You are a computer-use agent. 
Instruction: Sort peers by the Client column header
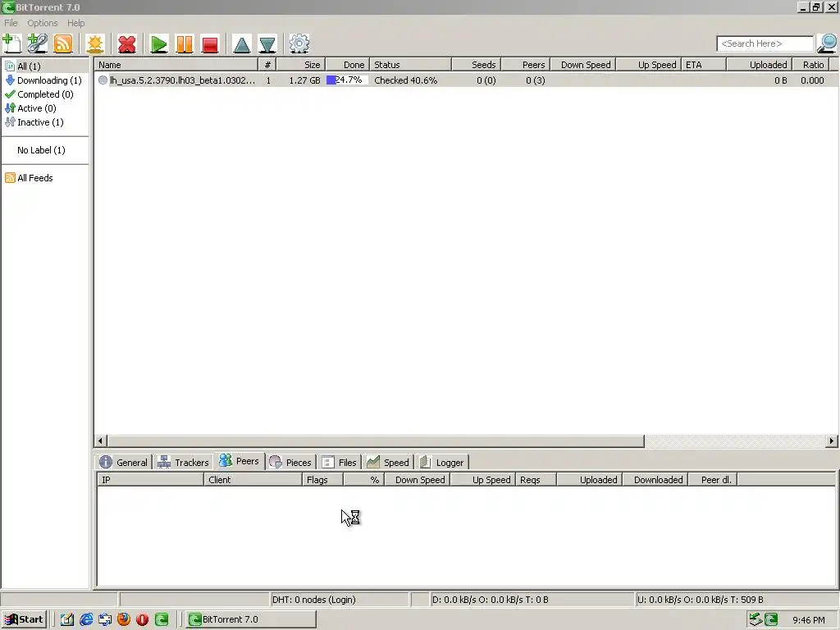coord(253,480)
